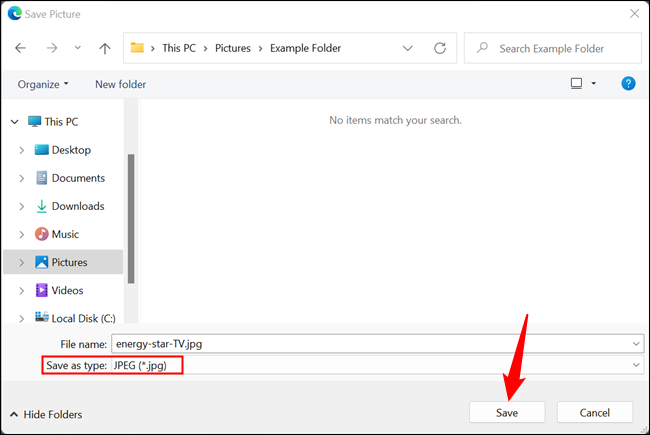Open the Help icon
This screenshot has height=435, width=650.
click(628, 84)
